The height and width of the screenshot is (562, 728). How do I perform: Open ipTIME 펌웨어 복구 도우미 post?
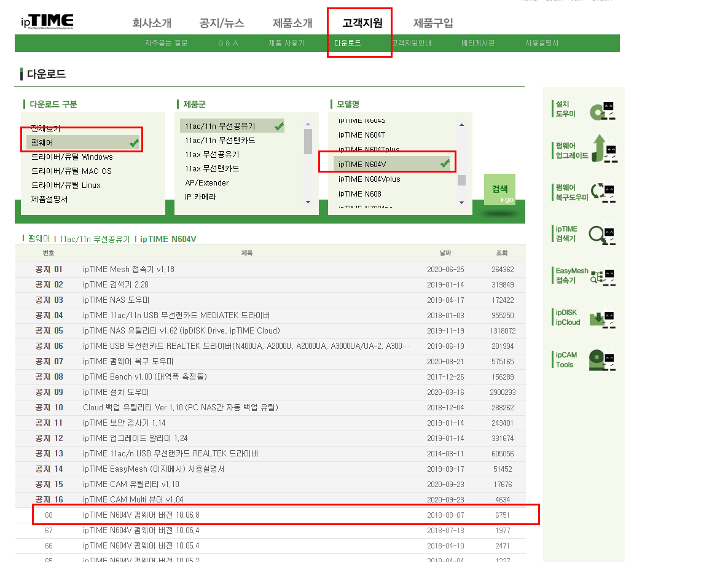point(128,361)
